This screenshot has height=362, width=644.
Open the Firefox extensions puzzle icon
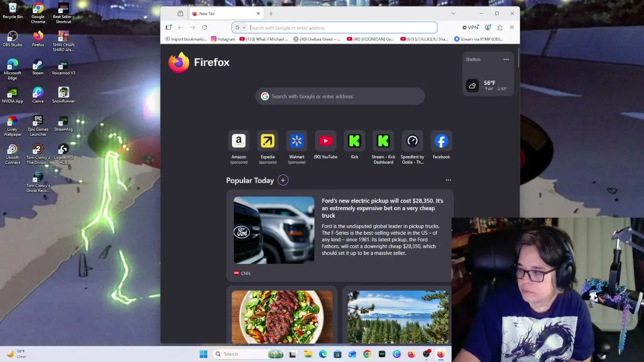coord(500,28)
